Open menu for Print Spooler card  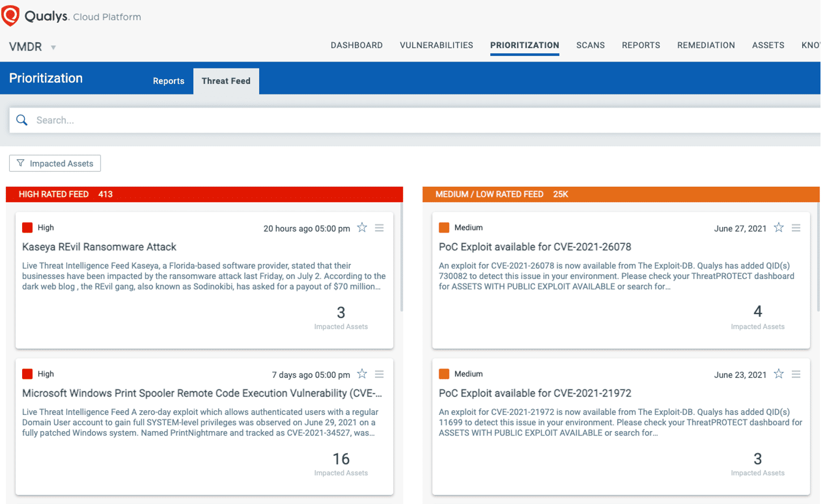point(379,374)
